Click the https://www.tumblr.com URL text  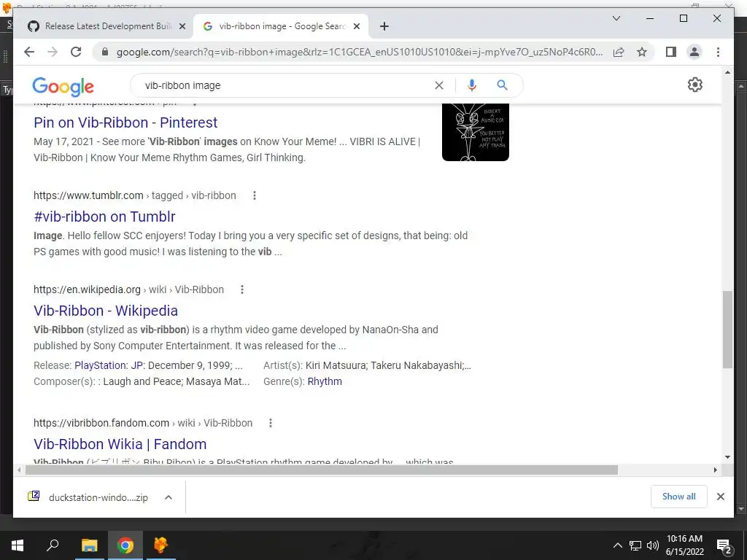pos(88,195)
